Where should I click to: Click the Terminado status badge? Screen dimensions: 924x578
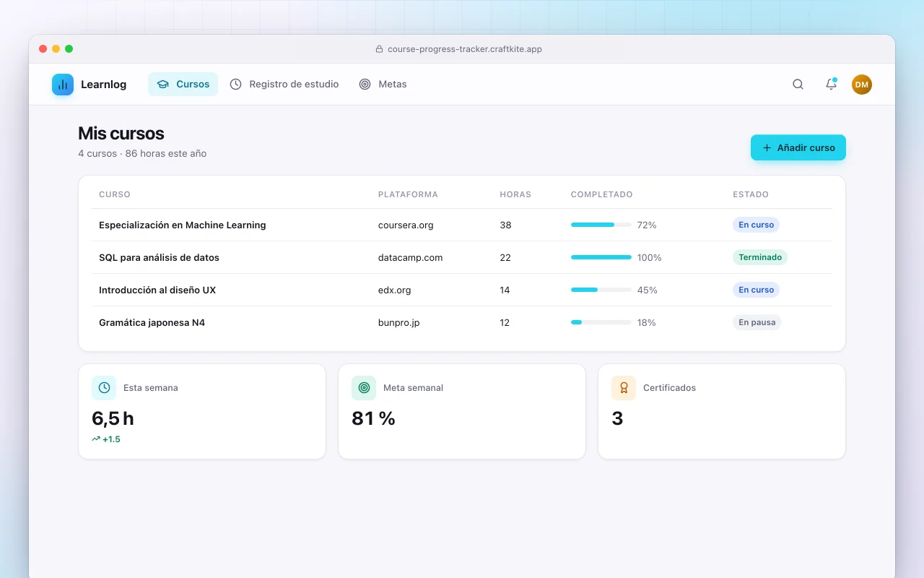point(760,257)
